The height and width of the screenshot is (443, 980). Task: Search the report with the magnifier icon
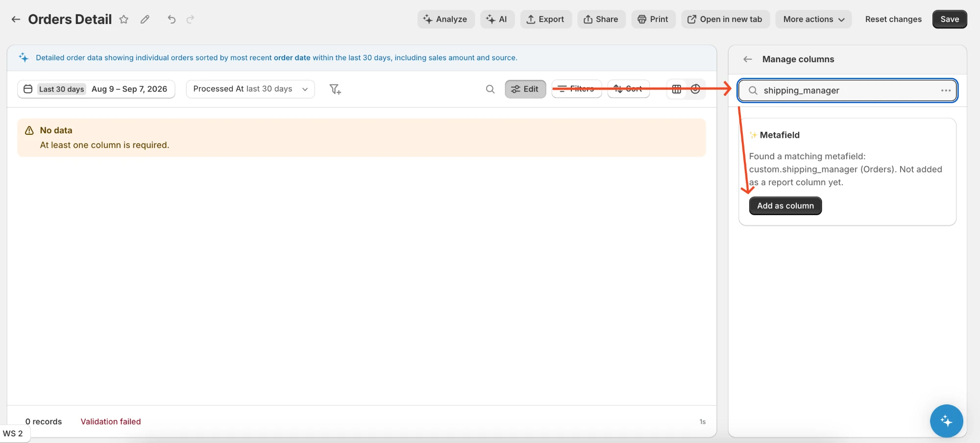pos(490,89)
